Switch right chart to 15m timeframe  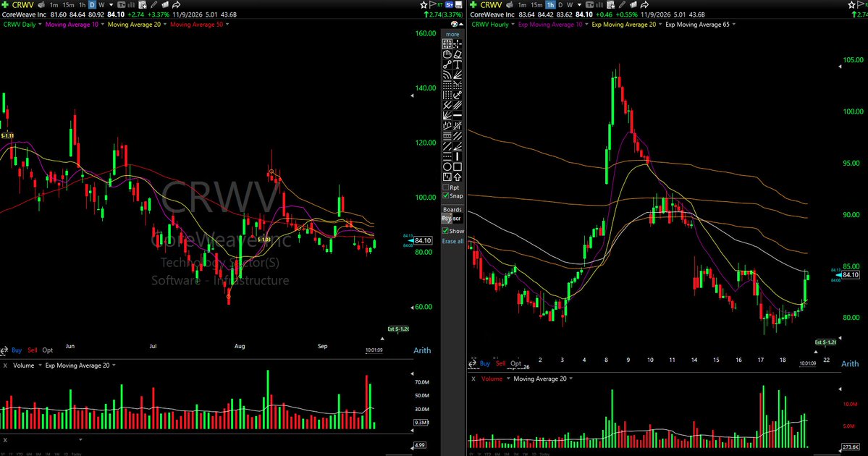point(536,5)
